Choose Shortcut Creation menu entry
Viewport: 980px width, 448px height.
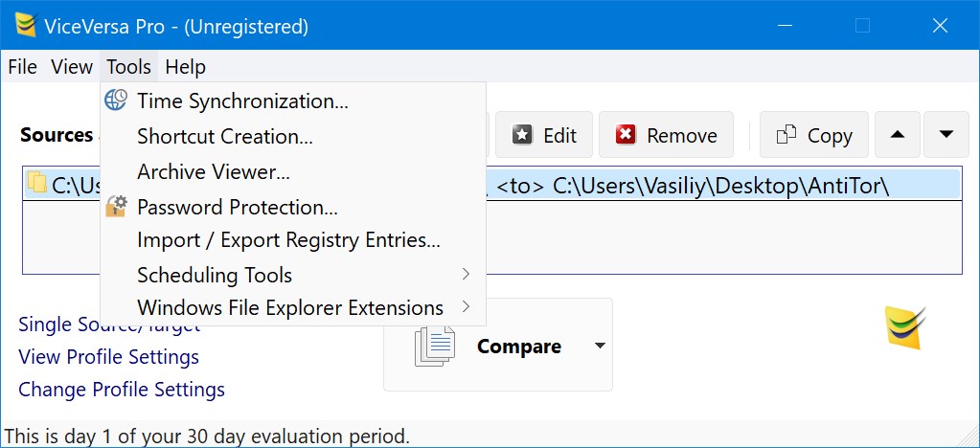click(225, 136)
